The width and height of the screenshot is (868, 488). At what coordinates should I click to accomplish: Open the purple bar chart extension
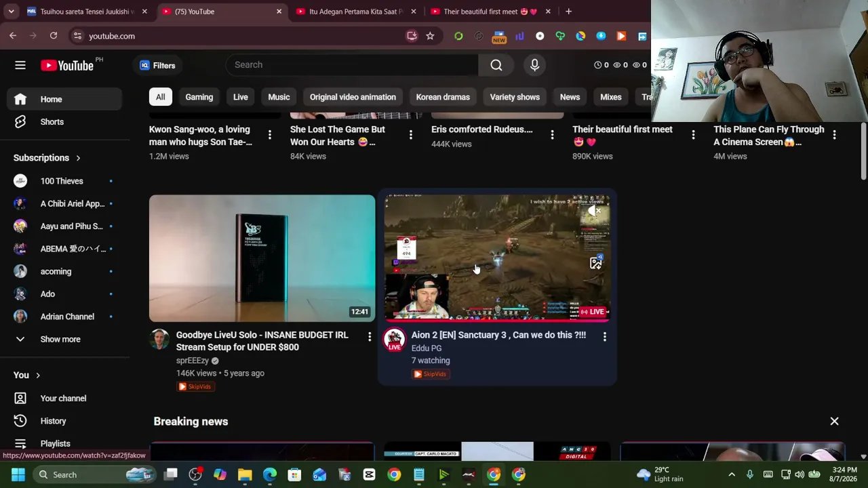pyautogui.click(x=519, y=36)
